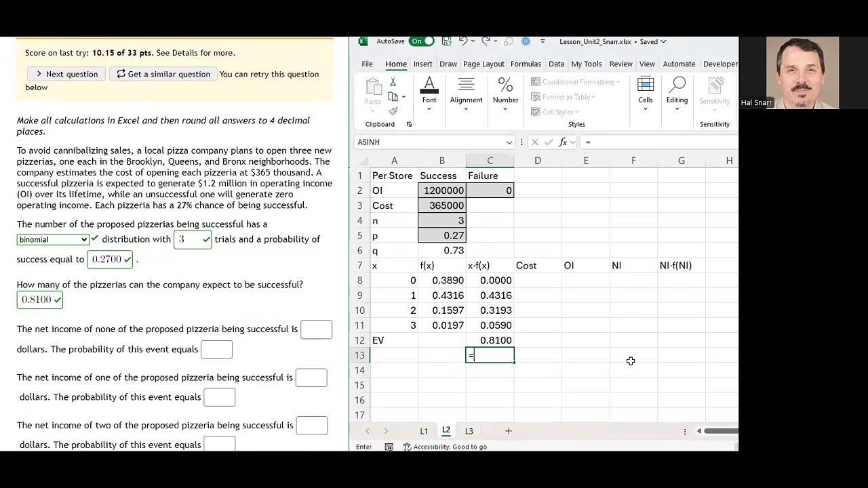Click the Save icon in the title bar

click(x=446, y=41)
